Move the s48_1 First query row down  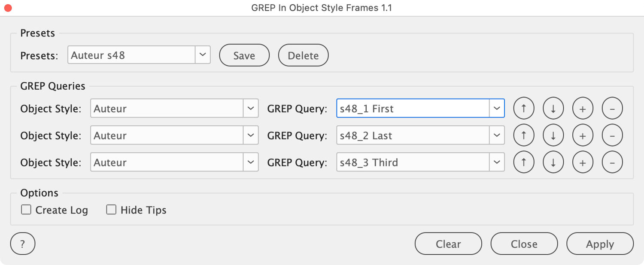pyautogui.click(x=553, y=109)
